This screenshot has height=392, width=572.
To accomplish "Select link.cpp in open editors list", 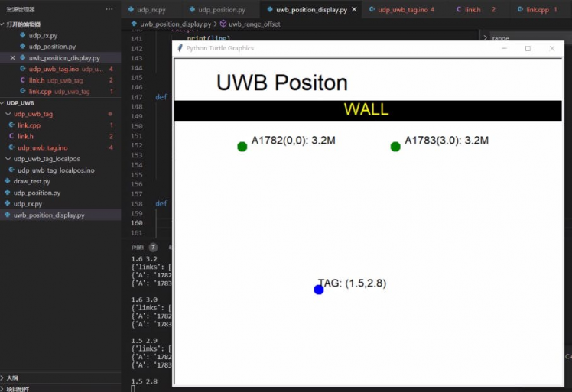I will click(x=40, y=92).
